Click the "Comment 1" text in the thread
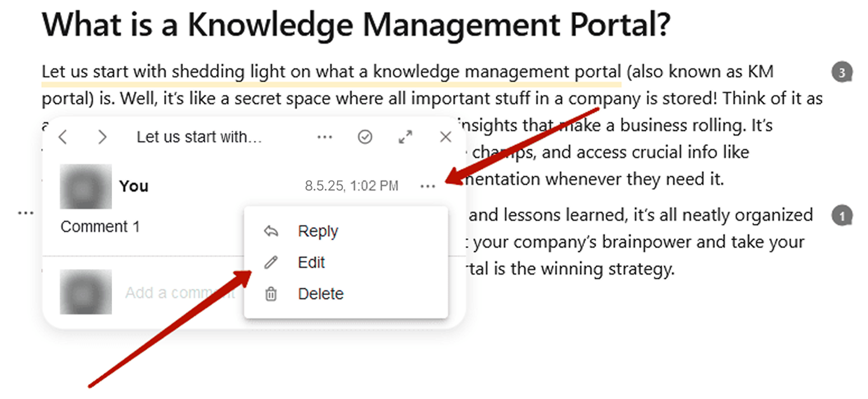The height and width of the screenshot is (399, 868). pyautogui.click(x=100, y=227)
